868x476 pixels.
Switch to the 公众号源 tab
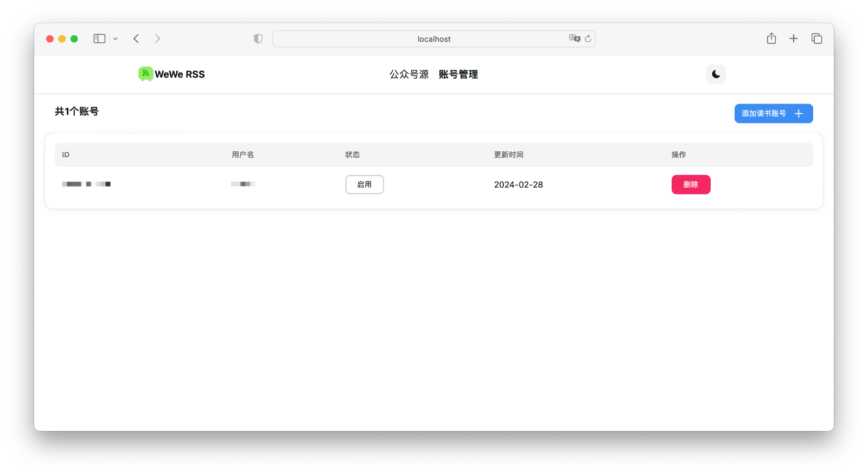click(x=409, y=74)
